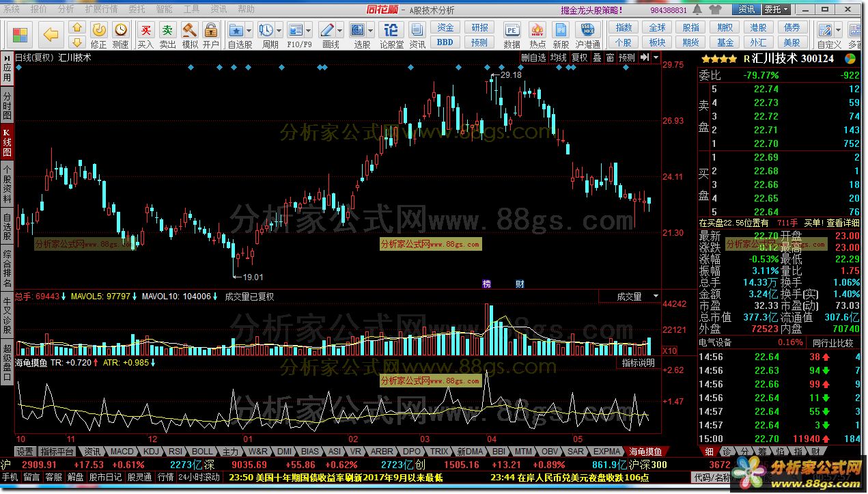Open the 系统 menu

pos(12,10)
